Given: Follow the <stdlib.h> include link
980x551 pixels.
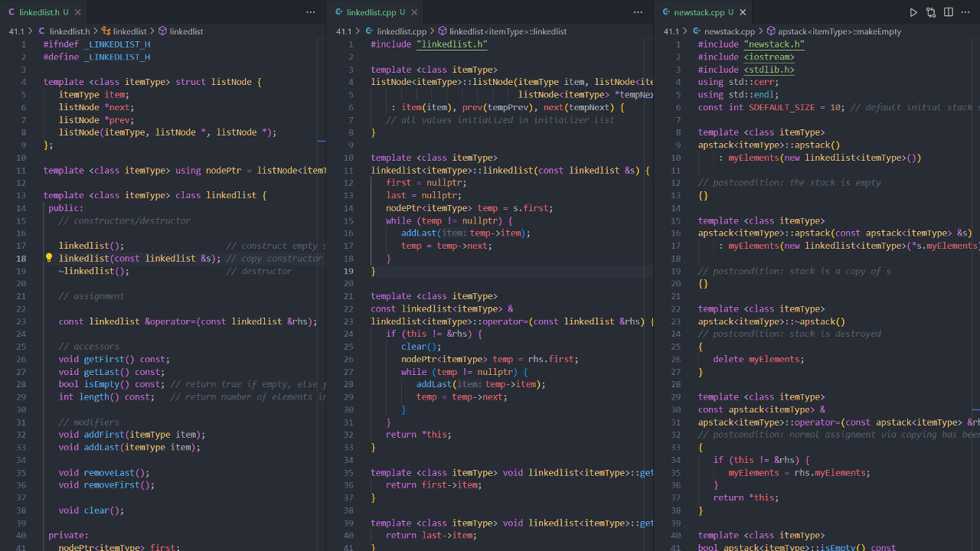Looking at the screenshot, I should point(769,70).
